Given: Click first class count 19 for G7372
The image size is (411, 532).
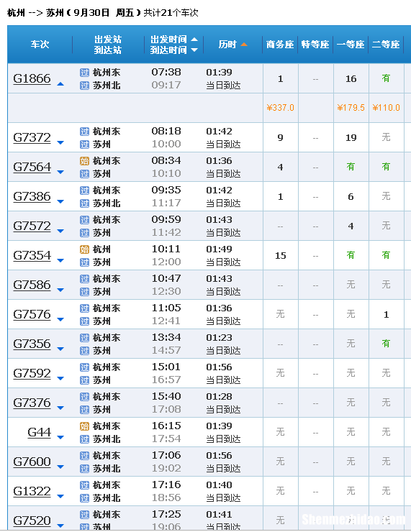Looking at the screenshot, I should pos(351,138).
